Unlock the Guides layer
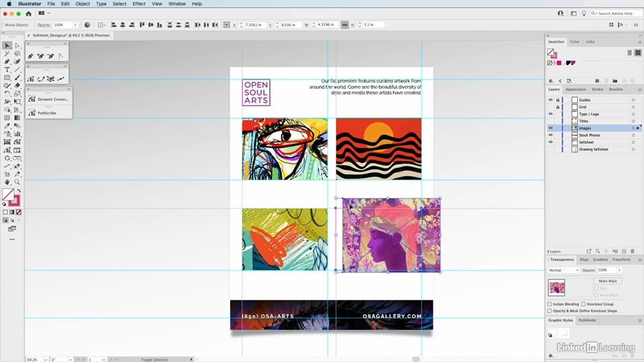 (x=557, y=100)
